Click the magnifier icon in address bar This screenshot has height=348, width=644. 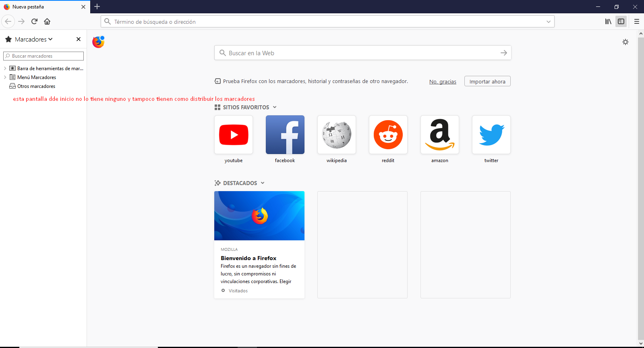(107, 21)
